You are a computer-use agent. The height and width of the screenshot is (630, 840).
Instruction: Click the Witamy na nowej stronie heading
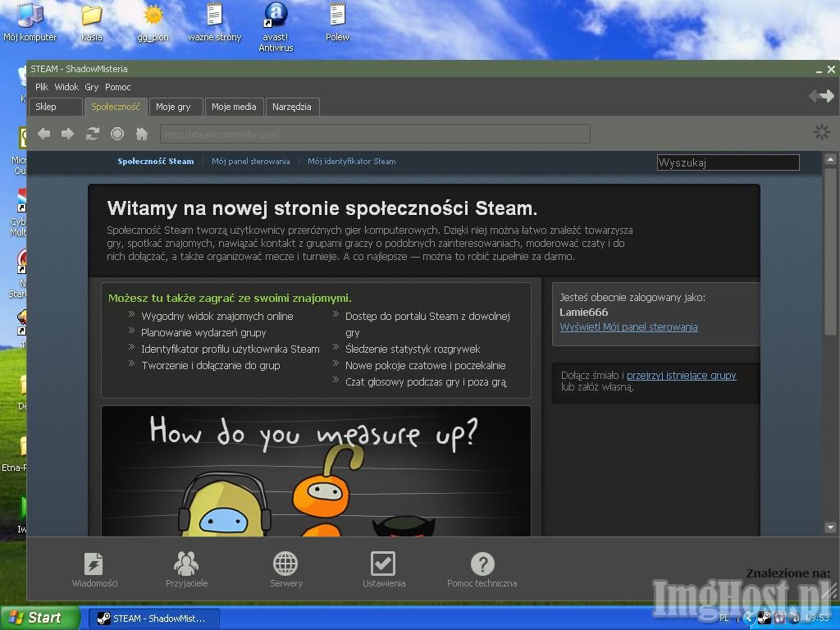click(322, 208)
